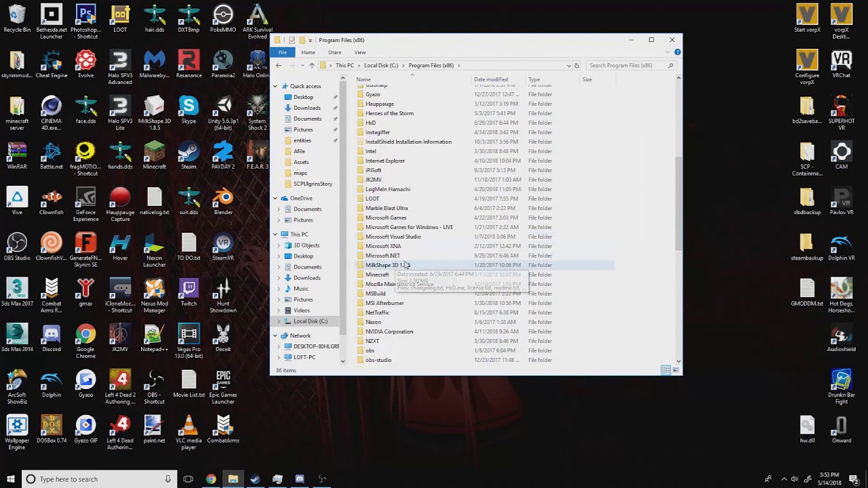Sort files by the Date modified column
This screenshot has width=868, height=488.
(490, 79)
